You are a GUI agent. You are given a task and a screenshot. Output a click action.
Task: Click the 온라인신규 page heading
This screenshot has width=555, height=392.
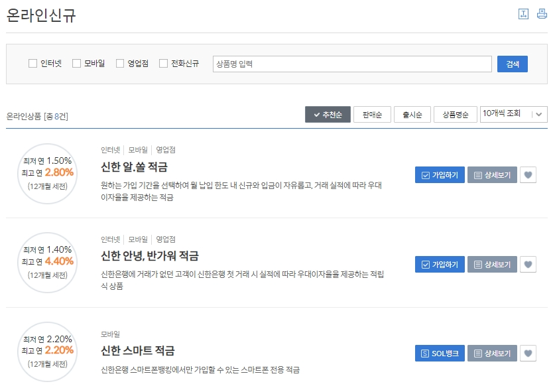41,15
